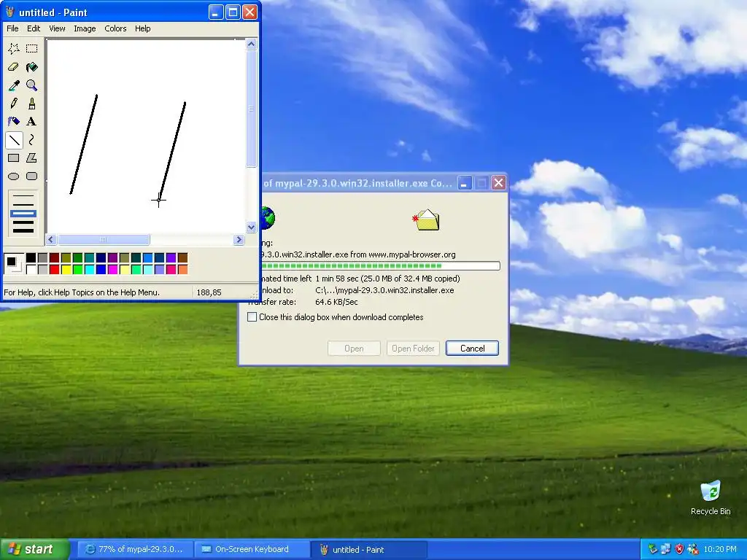Pick the bright red color swatch

pyautogui.click(x=54, y=270)
